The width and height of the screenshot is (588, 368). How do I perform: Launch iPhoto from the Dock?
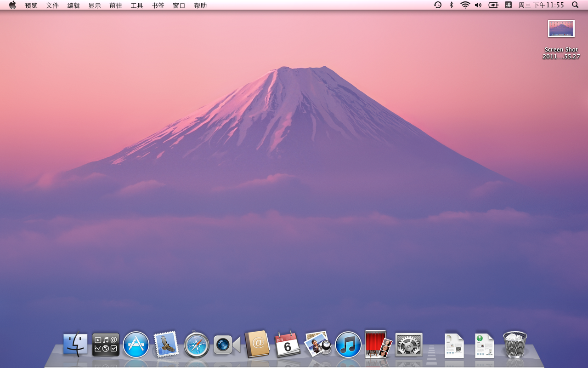pyautogui.click(x=318, y=344)
